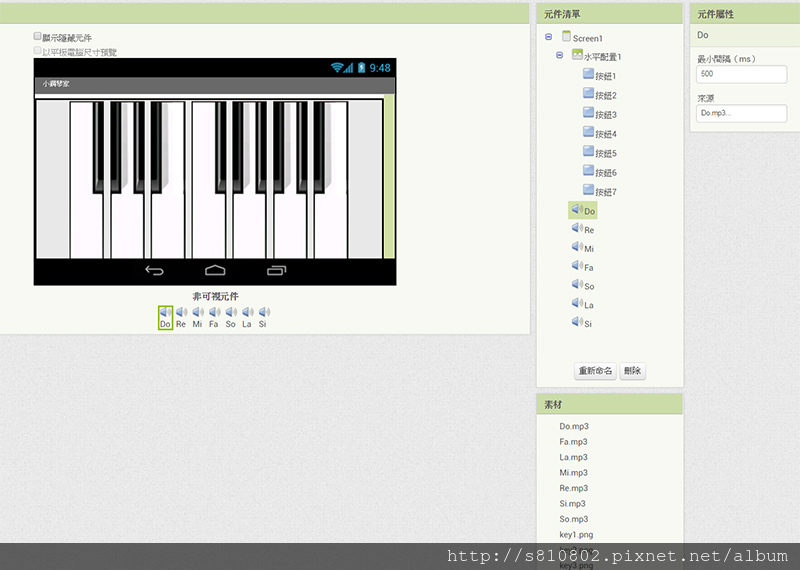Viewport: 800px width, 570px height.
Task: Open key1.png in the media list
Action: pyautogui.click(x=576, y=535)
